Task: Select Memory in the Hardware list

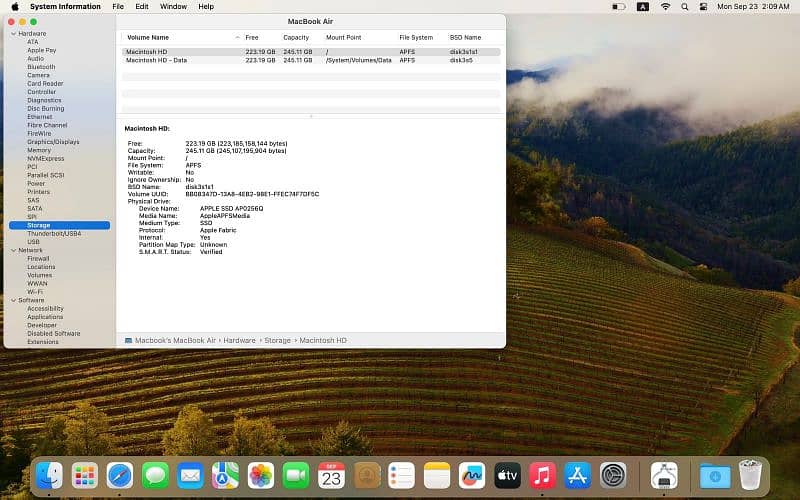Action: pos(39,150)
